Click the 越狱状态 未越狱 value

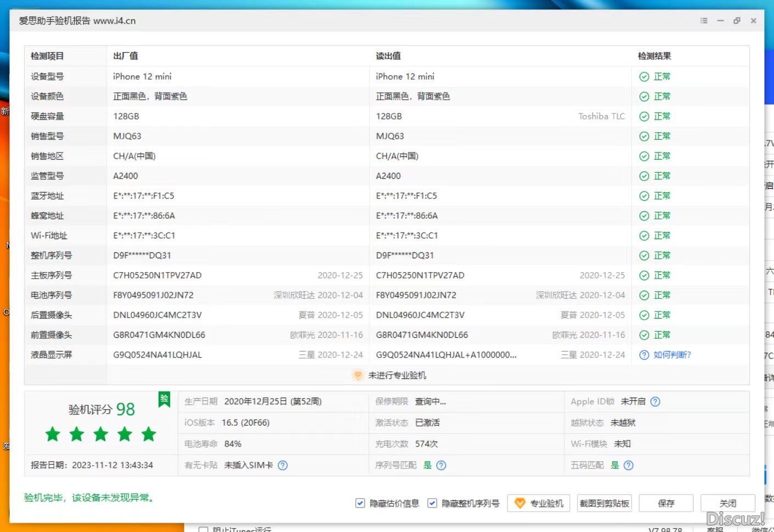coord(623,423)
